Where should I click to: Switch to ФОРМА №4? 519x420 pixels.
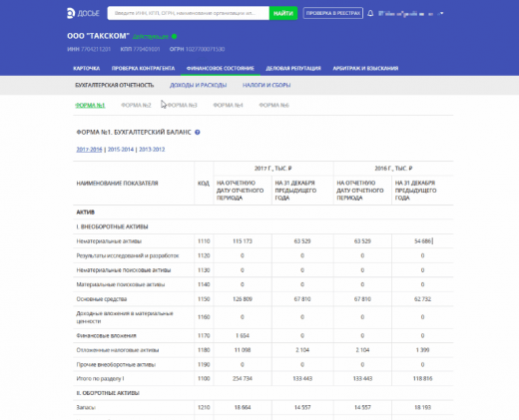point(228,105)
